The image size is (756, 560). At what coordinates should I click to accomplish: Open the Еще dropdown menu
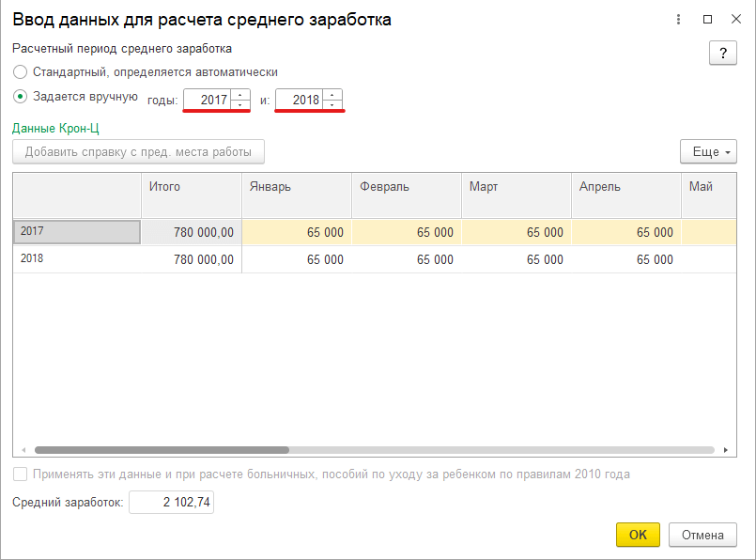707,151
